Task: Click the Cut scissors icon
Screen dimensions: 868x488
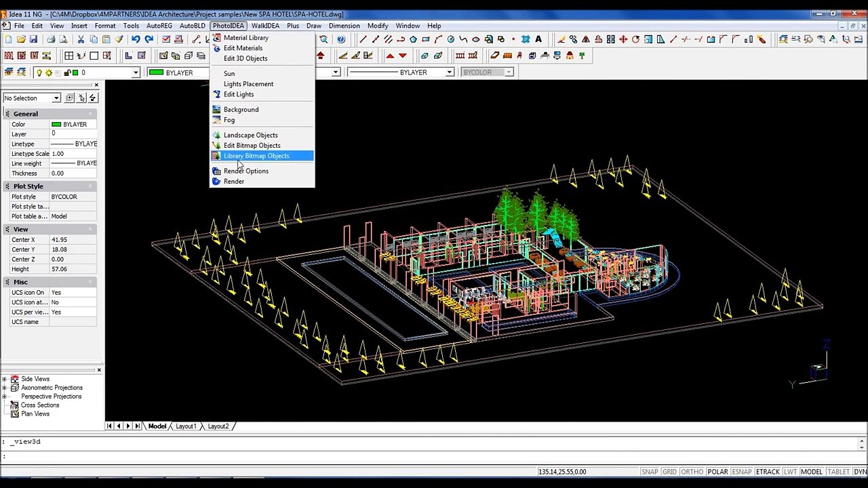Action: pos(81,39)
